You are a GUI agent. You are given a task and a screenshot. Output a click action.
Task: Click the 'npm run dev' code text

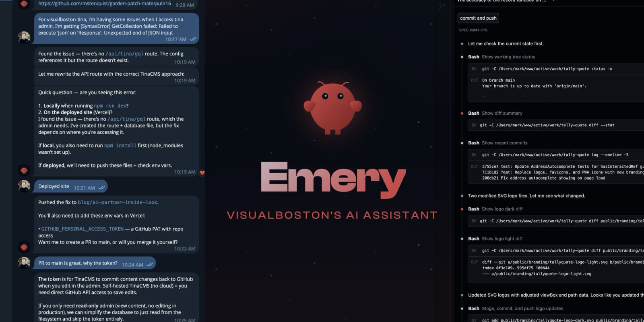point(110,106)
